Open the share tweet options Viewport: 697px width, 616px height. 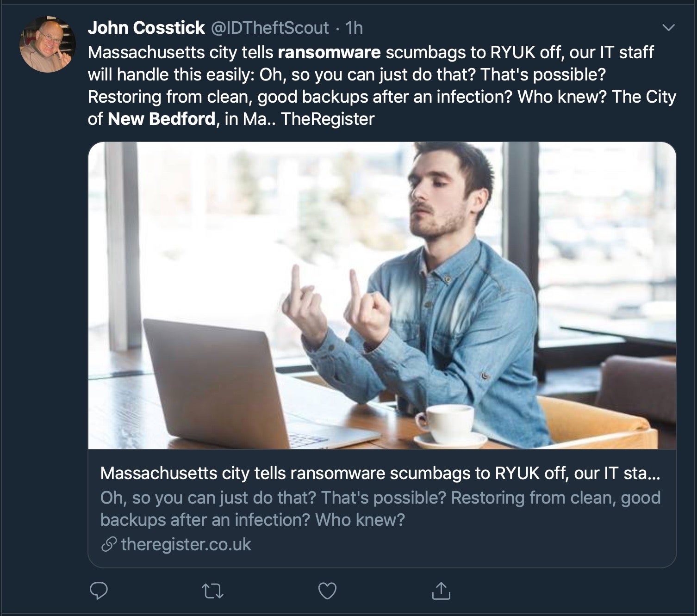pyautogui.click(x=441, y=591)
